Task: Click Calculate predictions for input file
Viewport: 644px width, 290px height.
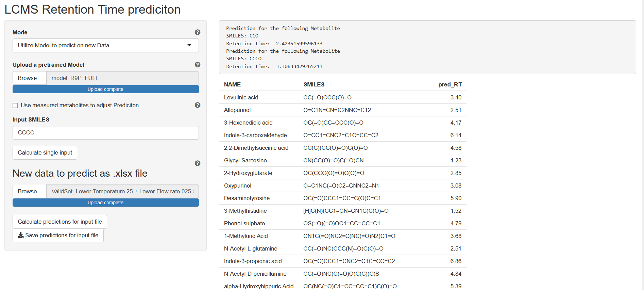Action: point(60,222)
